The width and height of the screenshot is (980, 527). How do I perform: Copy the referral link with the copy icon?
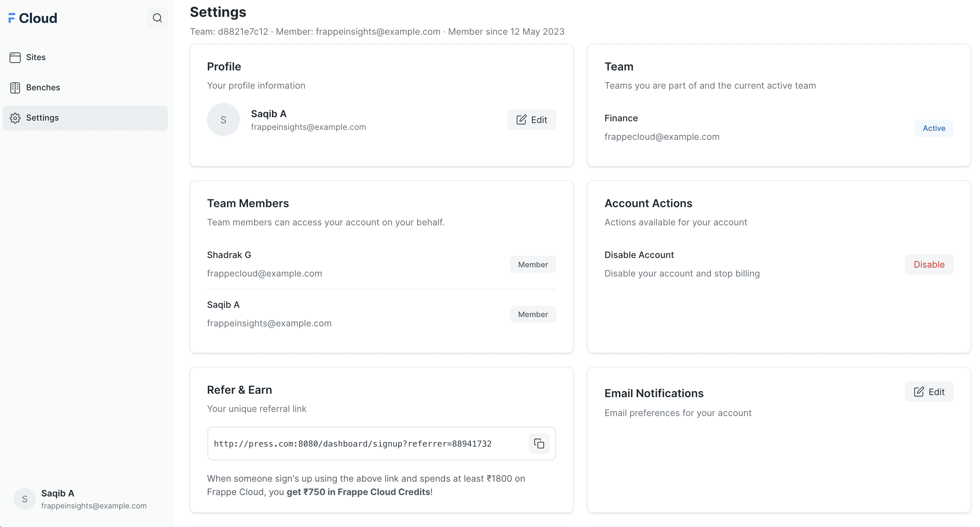click(x=539, y=444)
